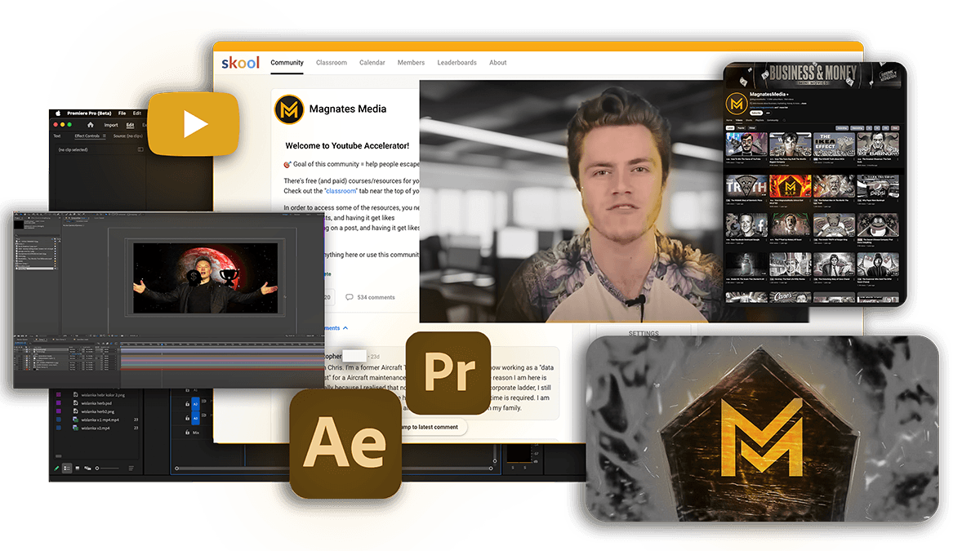Switch project panel to List View
980x551 pixels.
tap(67, 469)
